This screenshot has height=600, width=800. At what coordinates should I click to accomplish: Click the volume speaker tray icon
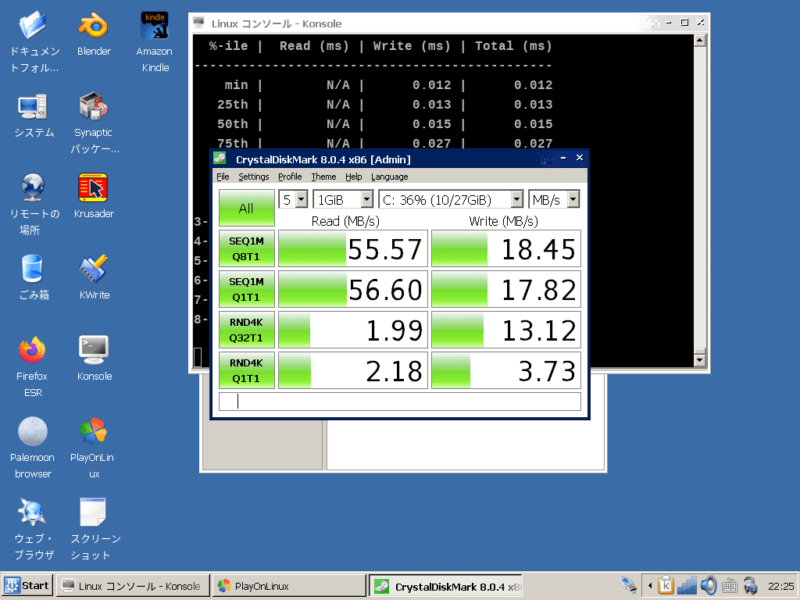point(709,586)
